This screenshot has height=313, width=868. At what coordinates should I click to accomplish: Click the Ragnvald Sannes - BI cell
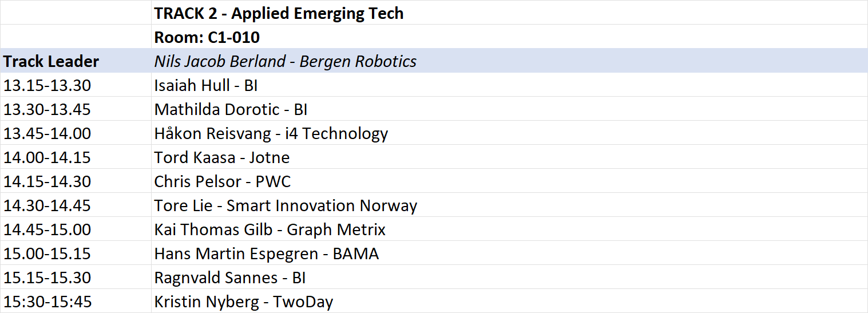click(509, 277)
